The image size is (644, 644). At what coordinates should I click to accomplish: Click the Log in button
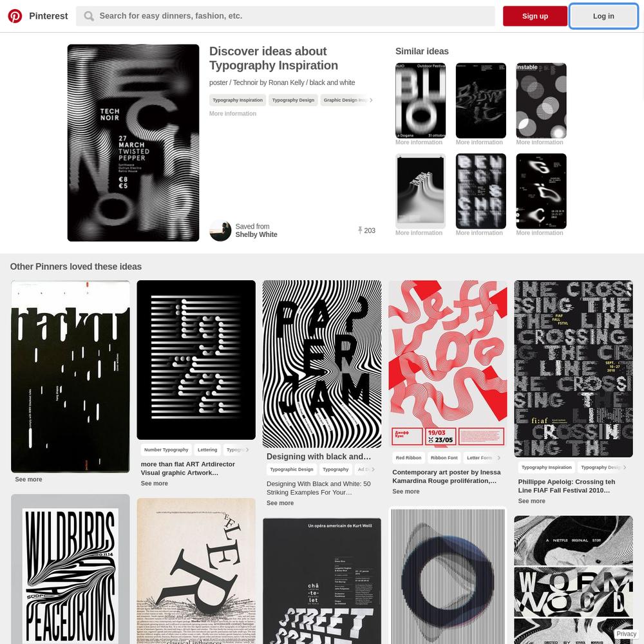tap(603, 16)
